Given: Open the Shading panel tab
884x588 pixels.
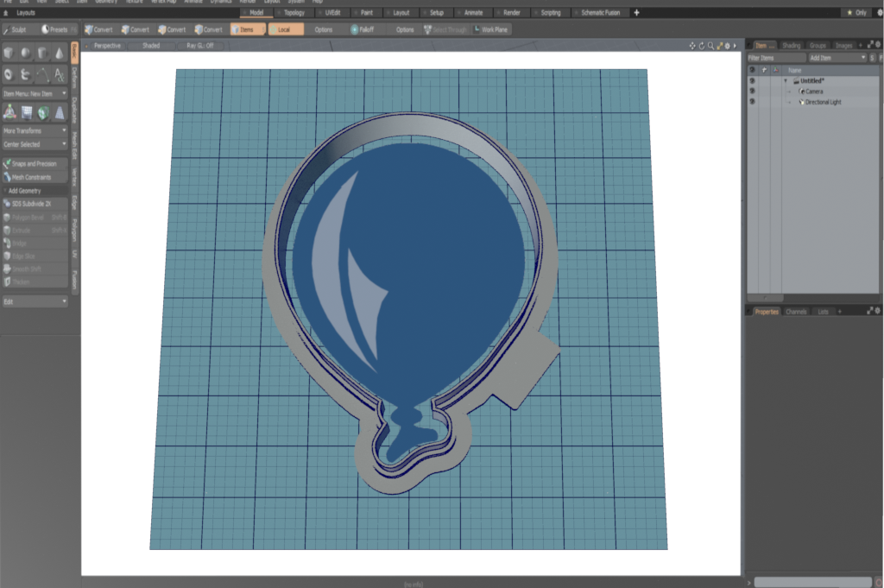Looking at the screenshot, I should (x=791, y=45).
